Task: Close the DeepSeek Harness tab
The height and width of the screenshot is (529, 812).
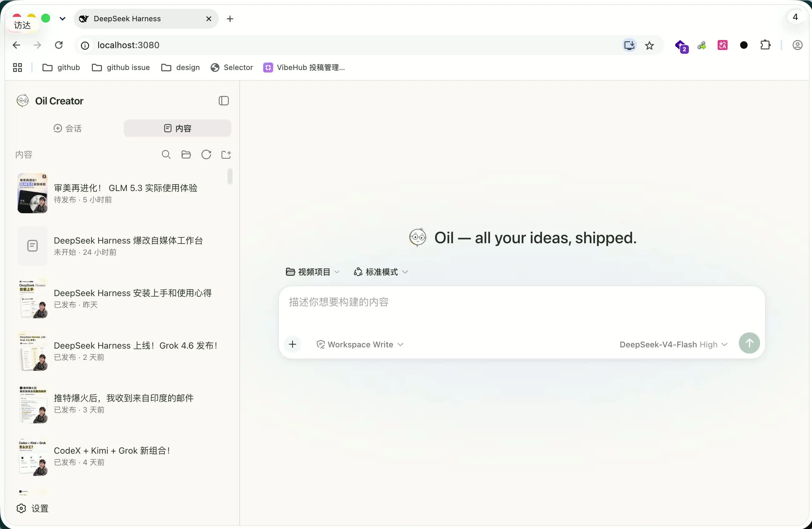Action: (x=209, y=19)
